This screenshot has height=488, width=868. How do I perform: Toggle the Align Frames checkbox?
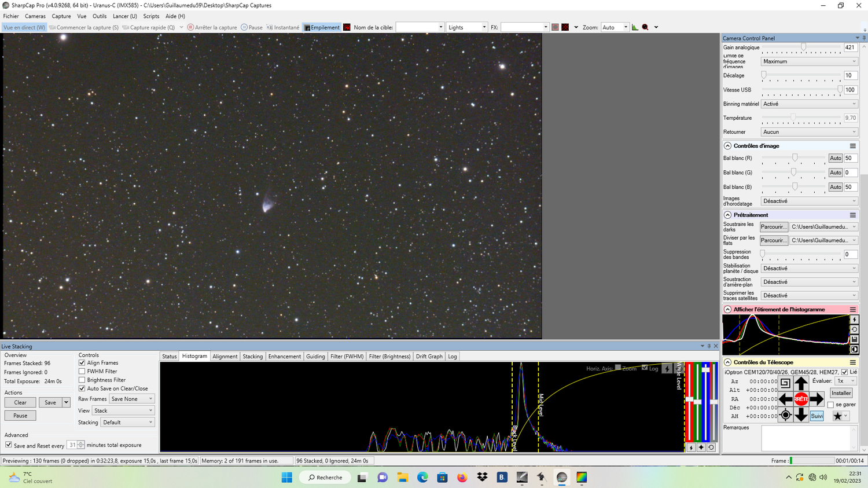point(82,363)
